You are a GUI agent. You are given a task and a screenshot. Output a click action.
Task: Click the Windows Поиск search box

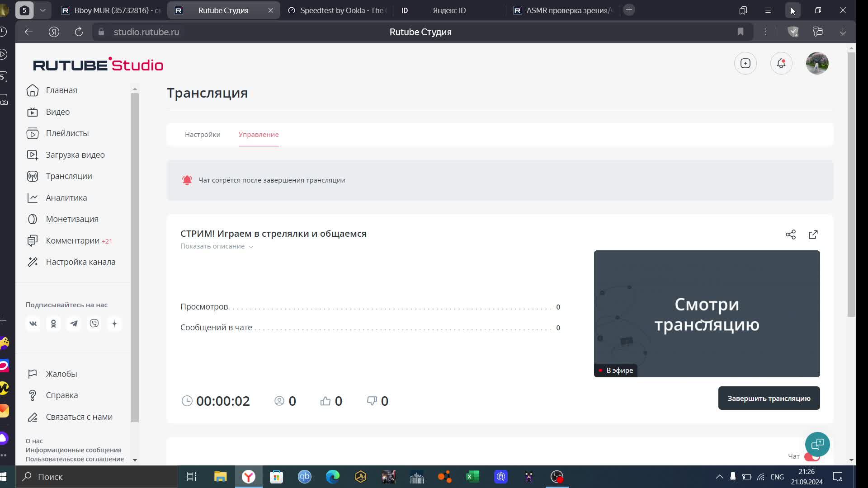[x=97, y=477]
